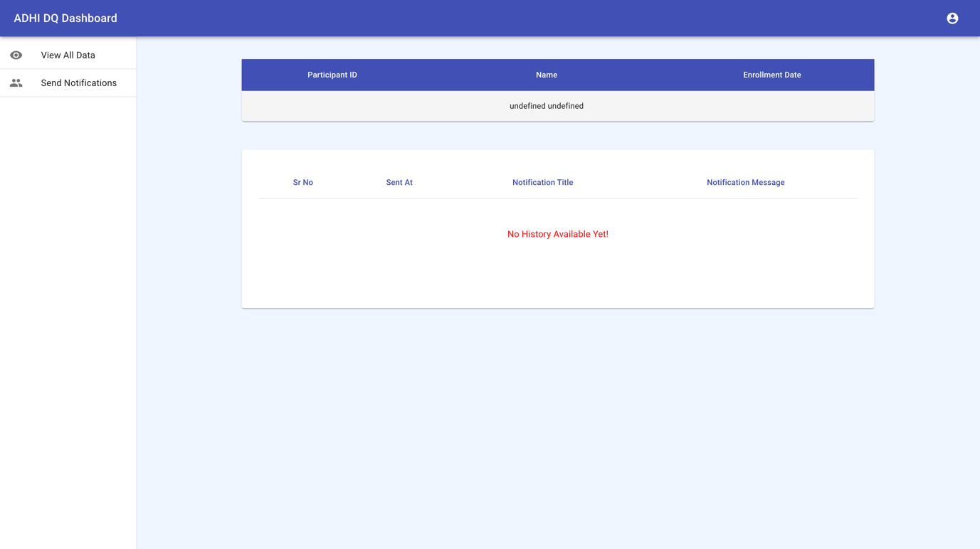Image resolution: width=980 pixels, height=549 pixels.
Task: Click the eye icon beside View All Data
Action: click(16, 55)
